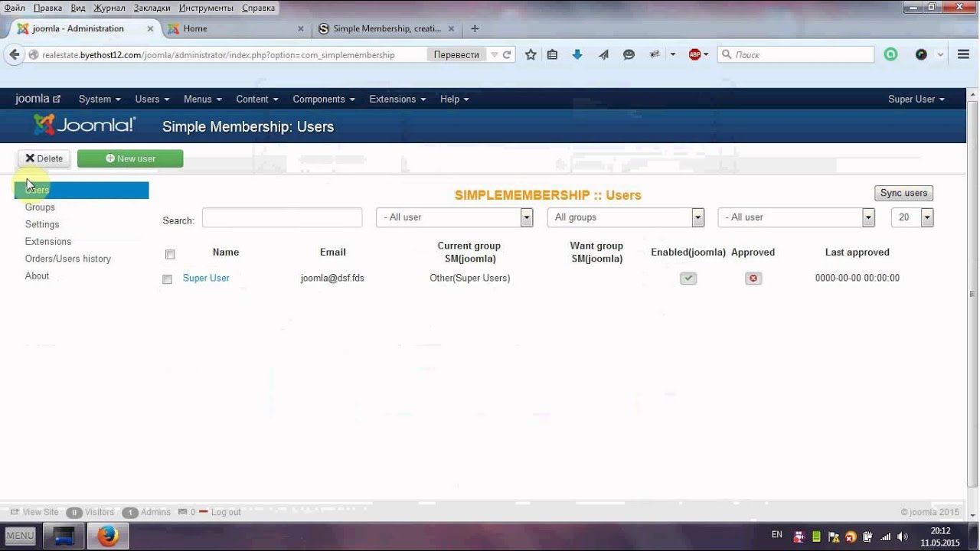
Task: Open Orders/Users history in sidebar
Action: coord(68,259)
